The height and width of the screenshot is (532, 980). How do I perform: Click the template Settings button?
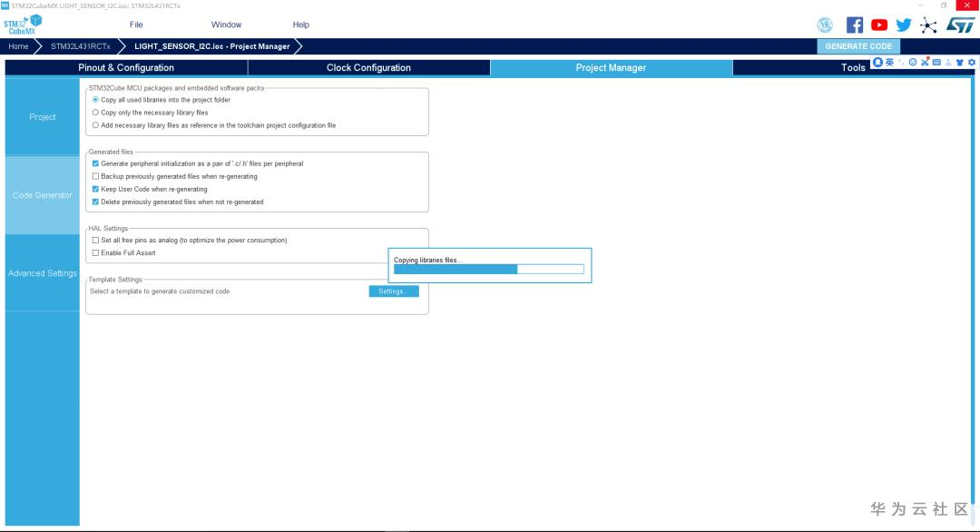tap(394, 291)
